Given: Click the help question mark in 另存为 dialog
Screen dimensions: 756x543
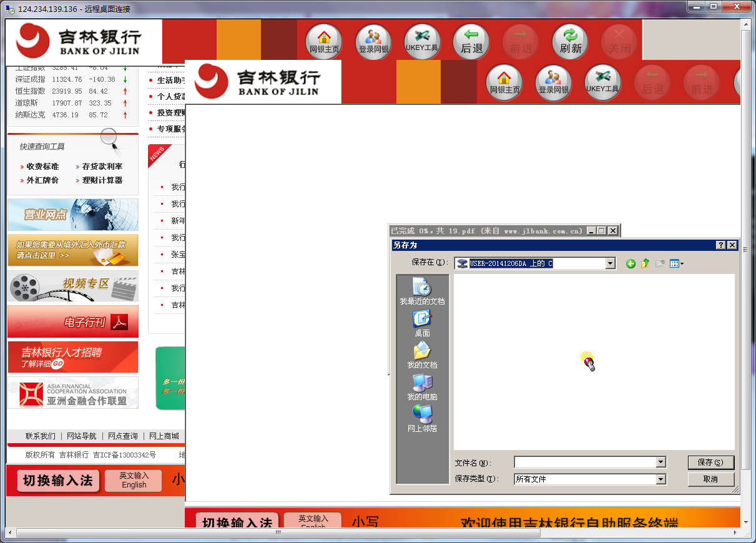Looking at the screenshot, I should coord(720,245).
